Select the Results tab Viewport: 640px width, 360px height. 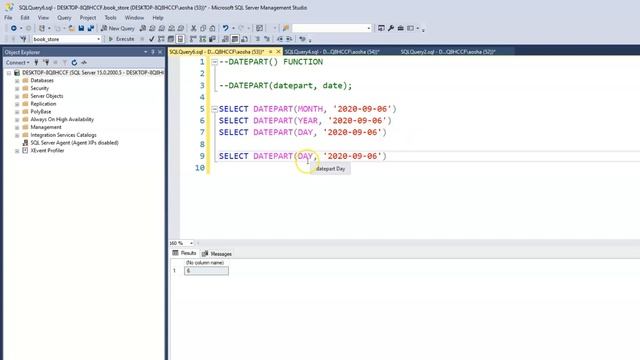[184, 253]
